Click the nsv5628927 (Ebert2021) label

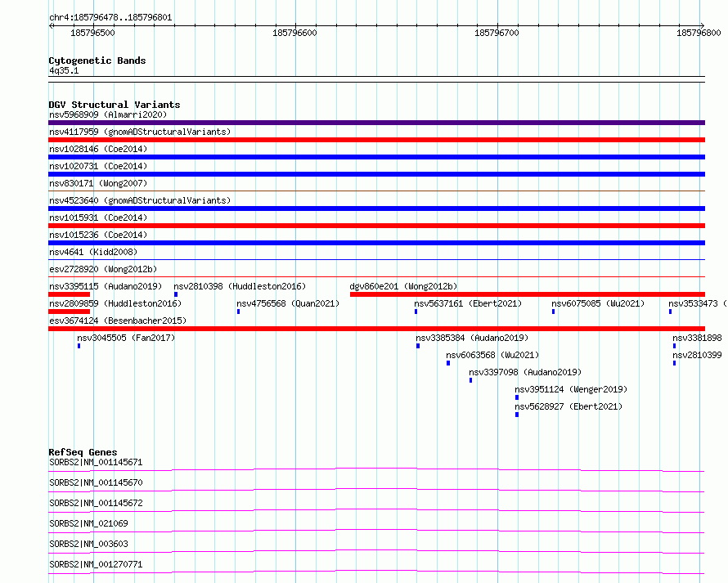(568, 406)
